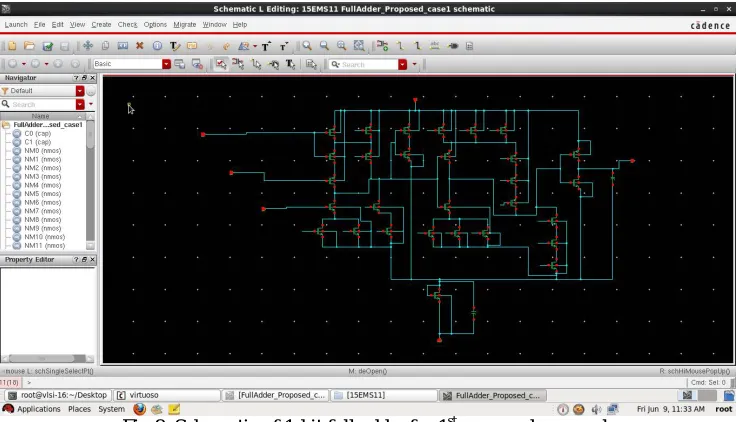Screen dimensions: 738x422
Task: Close the Navigator panel
Action: pos(93,78)
